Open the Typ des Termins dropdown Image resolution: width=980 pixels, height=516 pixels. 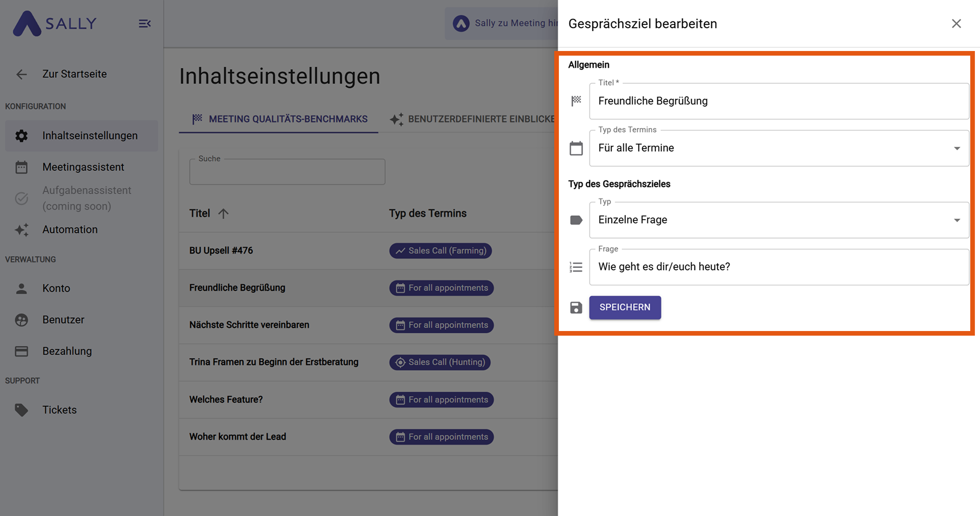(779, 148)
